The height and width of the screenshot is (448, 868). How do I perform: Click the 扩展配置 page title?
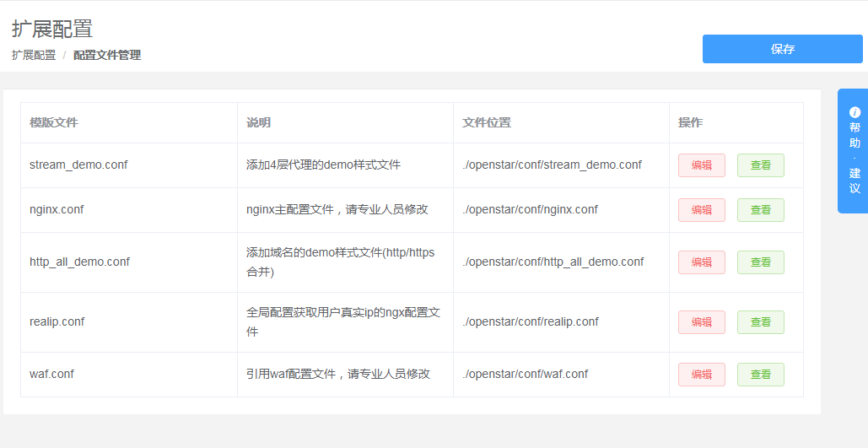coord(52,30)
